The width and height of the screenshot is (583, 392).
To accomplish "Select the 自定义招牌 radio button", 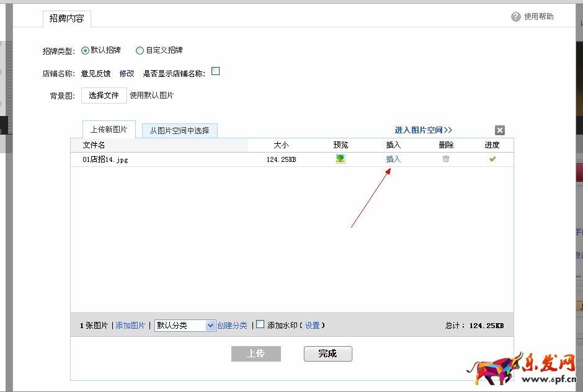I will click(x=140, y=50).
